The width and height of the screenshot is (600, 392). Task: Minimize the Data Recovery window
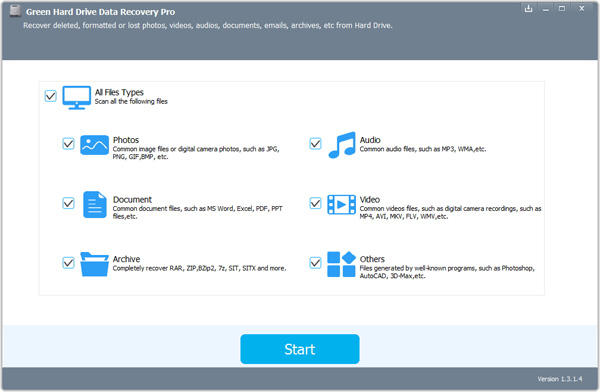pyautogui.click(x=546, y=9)
